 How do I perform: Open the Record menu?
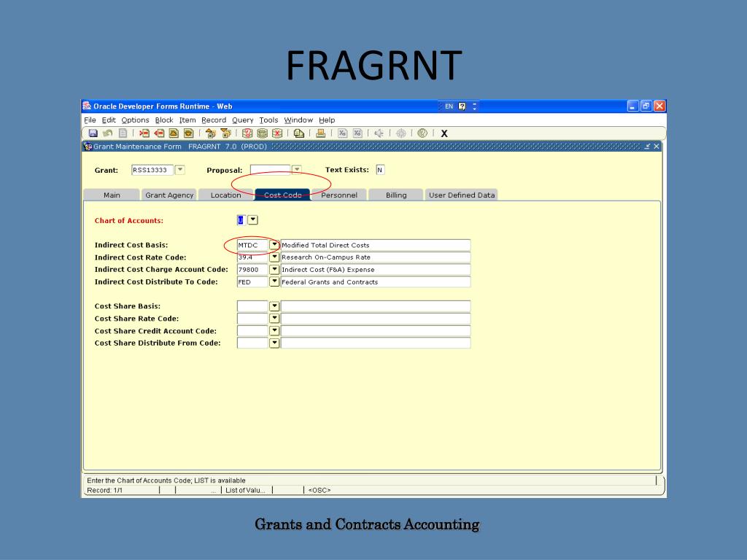[214, 120]
